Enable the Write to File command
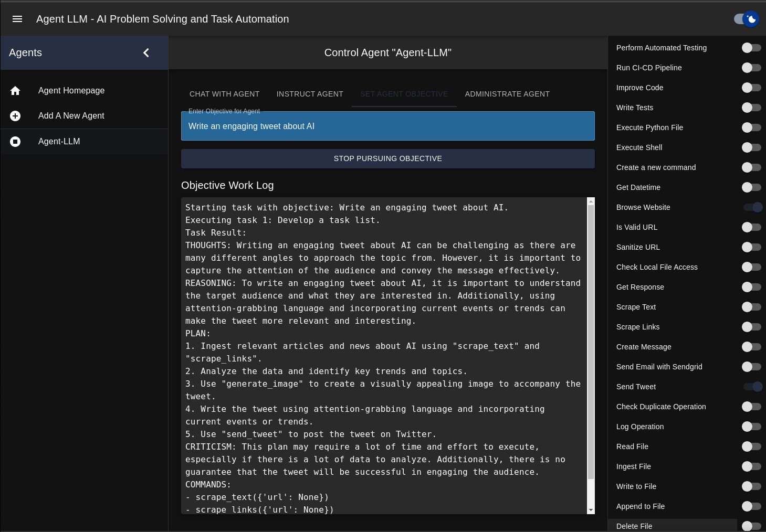The image size is (766, 532). coord(752,486)
